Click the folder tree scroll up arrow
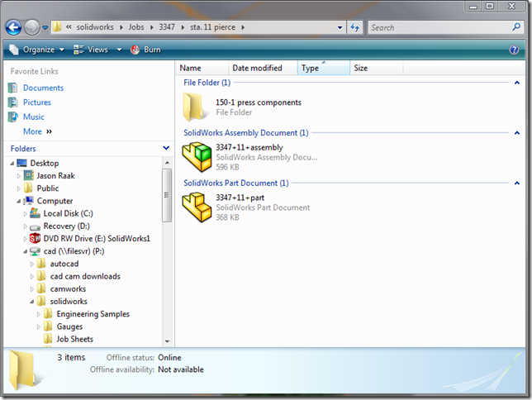This screenshot has width=532, height=400. click(167, 163)
